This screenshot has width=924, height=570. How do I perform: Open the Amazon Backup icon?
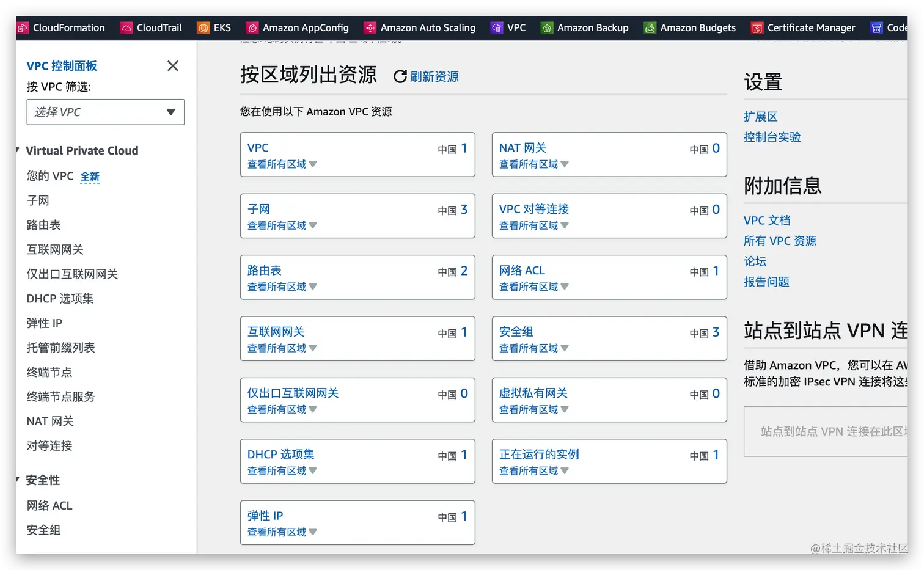pos(547,27)
